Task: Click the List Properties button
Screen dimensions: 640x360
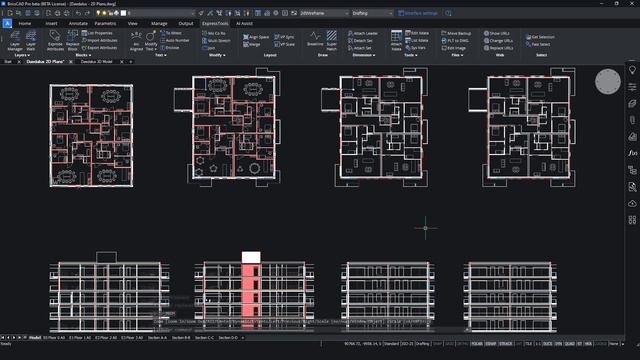Action: pyautogui.click(x=97, y=33)
